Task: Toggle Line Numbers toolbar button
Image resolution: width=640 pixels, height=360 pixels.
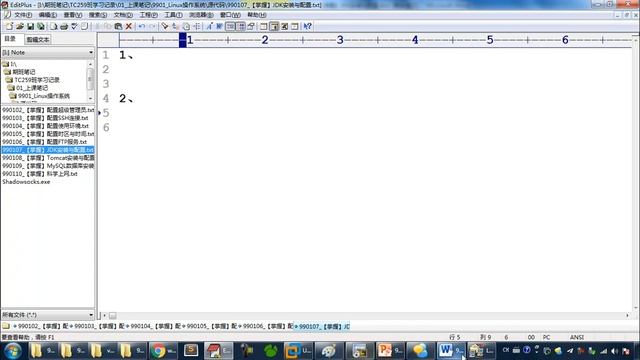Action: [x=241, y=26]
